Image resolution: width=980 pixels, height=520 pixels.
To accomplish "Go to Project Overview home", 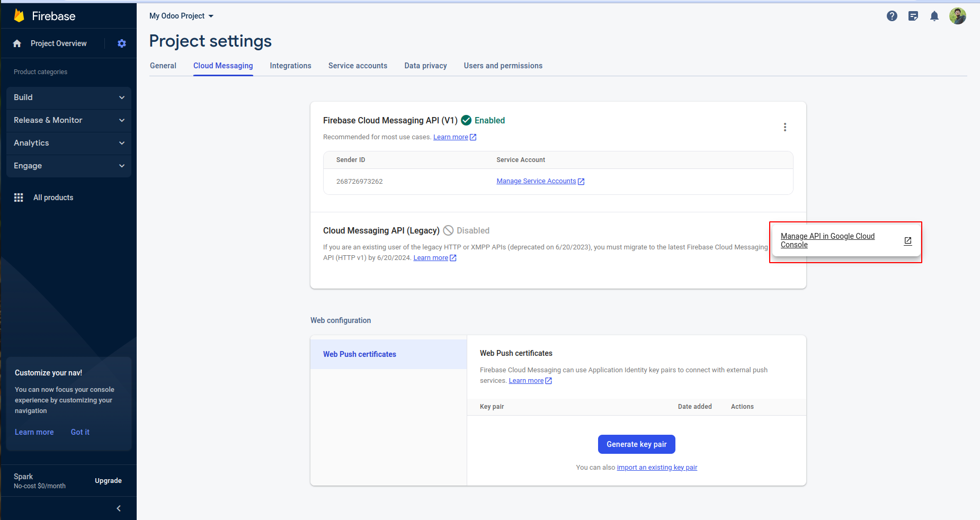I will (x=58, y=43).
